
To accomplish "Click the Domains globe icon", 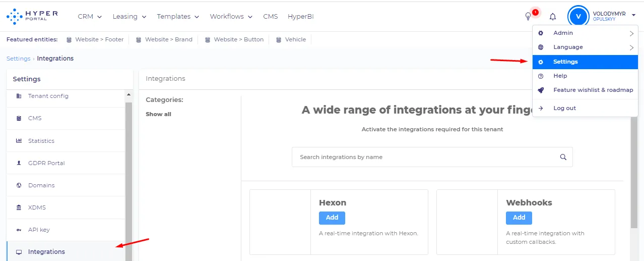I will (x=19, y=185).
